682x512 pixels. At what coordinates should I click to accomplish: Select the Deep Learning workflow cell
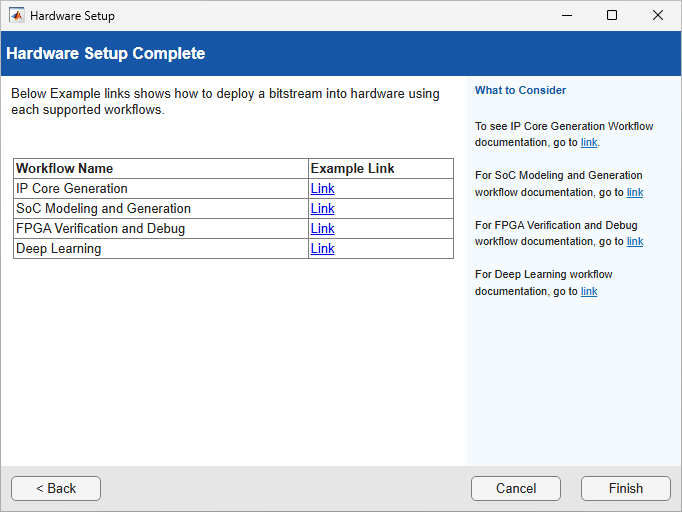click(x=161, y=248)
